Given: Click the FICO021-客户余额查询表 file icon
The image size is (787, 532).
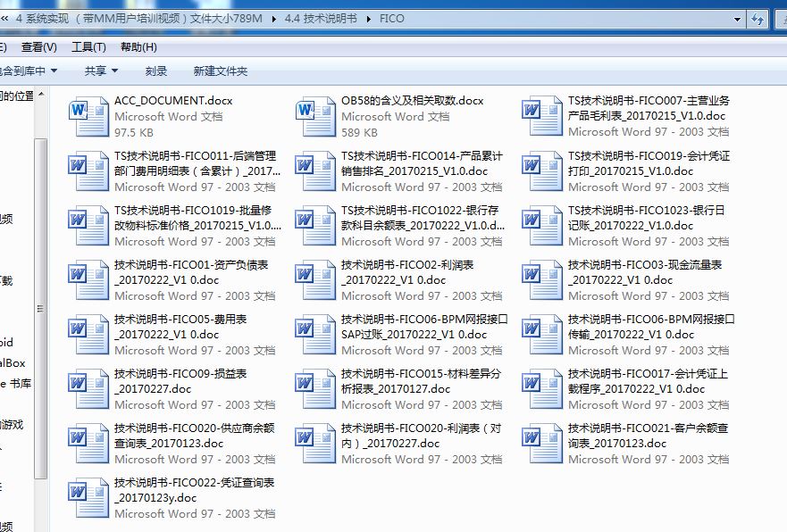Looking at the screenshot, I should (x=542, y=444).
